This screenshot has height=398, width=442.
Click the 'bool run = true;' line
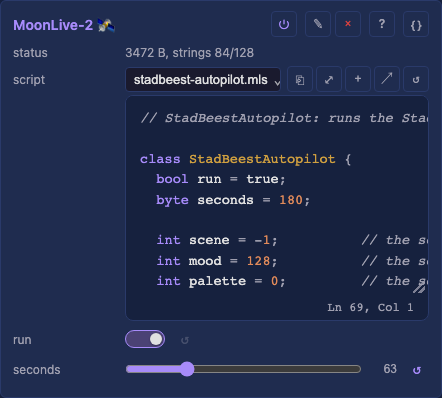point(221,179)
